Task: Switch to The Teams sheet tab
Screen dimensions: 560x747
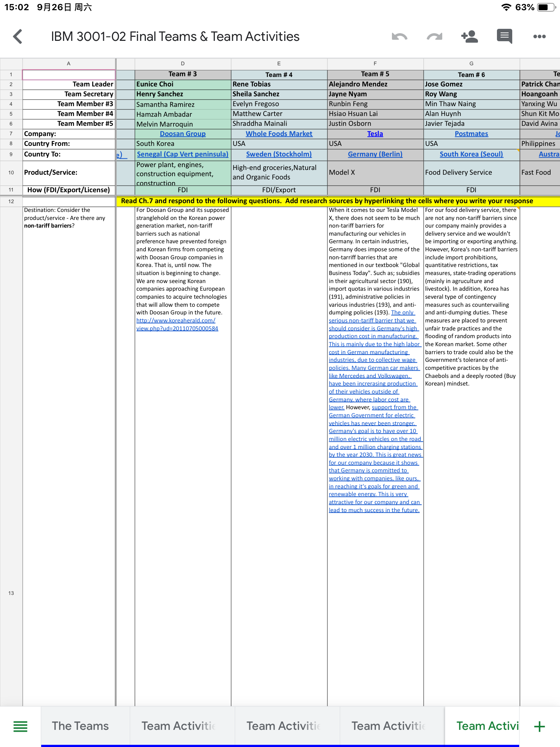Action: [85, 726]
